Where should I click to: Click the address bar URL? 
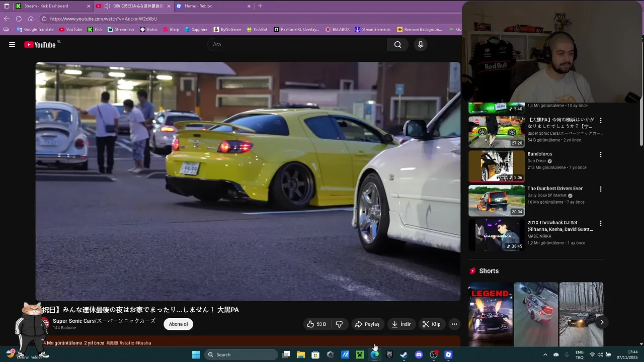104,19
